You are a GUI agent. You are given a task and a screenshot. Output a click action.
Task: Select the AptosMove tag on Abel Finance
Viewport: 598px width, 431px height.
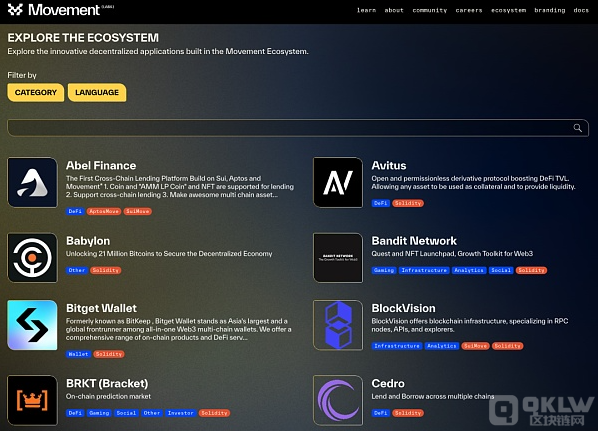tap(104, 211)
